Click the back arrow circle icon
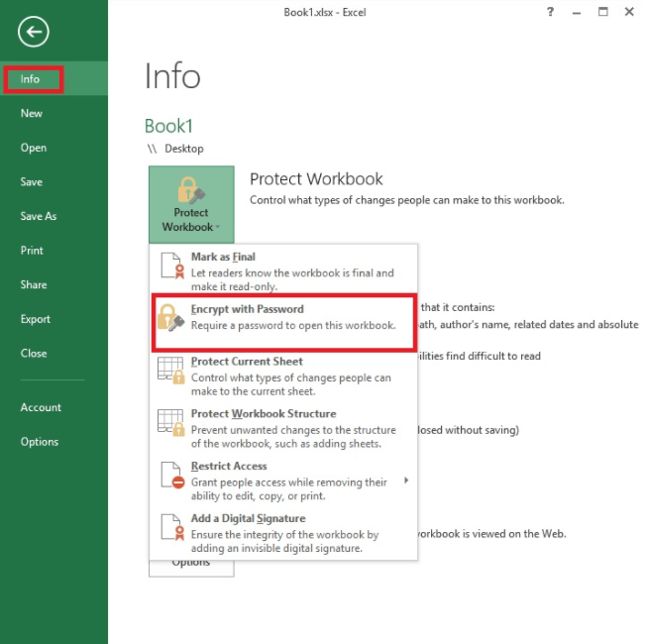Viewport: 645px width, 644px height. tap(33, 33)
